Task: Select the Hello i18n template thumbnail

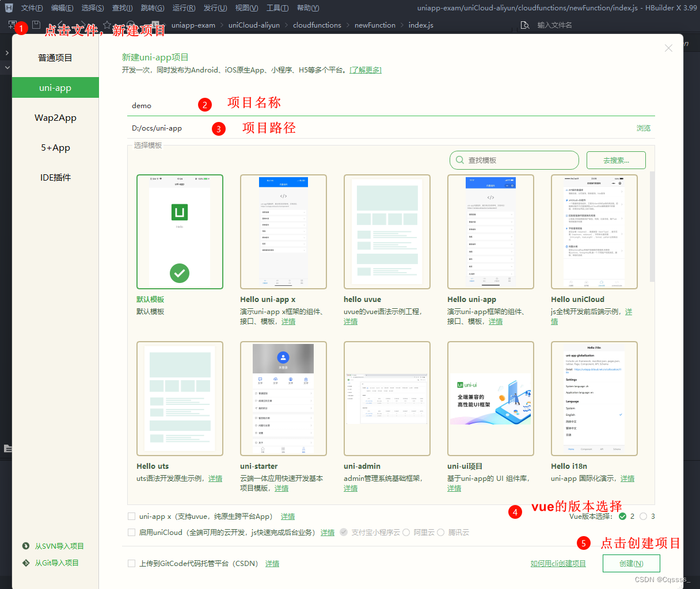Action: (x=594, y=399)
